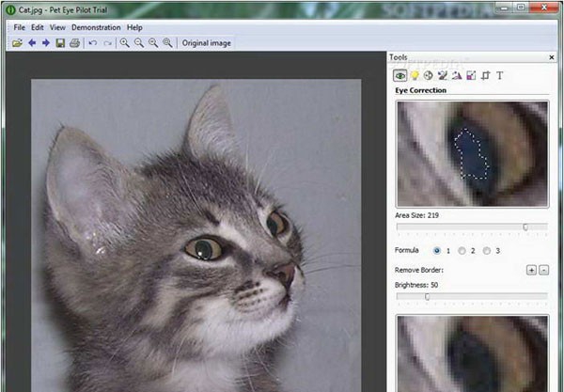The image size is (564, 392).
Task: Select the Crop tool icon
Action: (x=486, y=75)
